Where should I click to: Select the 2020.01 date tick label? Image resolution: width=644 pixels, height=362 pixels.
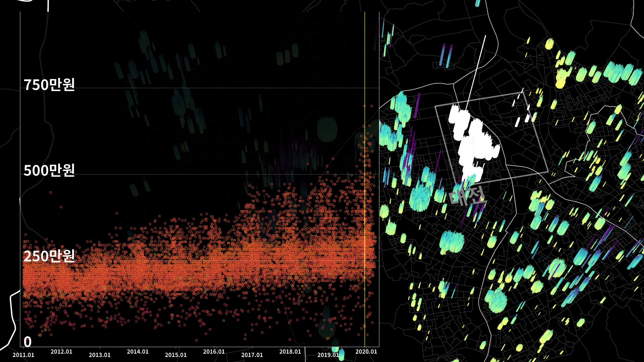coord(366,352)
